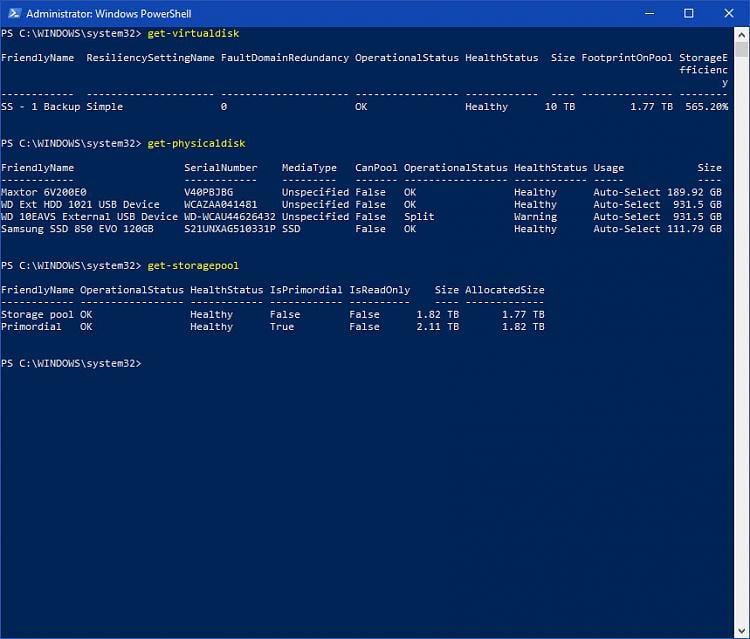Click serial number WD-WCAU44626432
The width and height of the screenshot is (750, 639).
coord(229,217)
